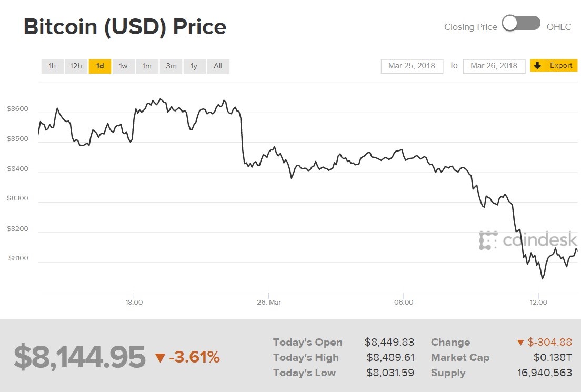Toggle the Closing Price/OHLC switch

521,24
